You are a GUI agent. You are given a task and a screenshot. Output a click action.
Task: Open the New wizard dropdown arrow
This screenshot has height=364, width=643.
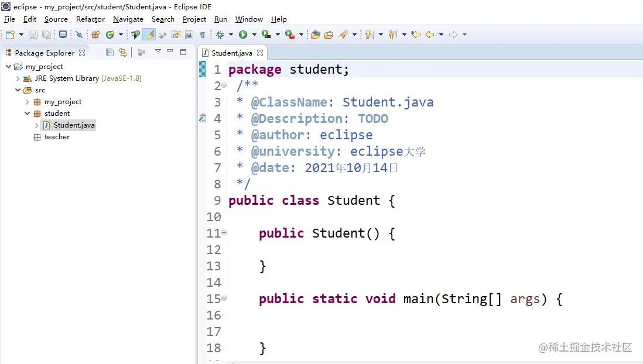pyautogui.click(x=21, y=35)
